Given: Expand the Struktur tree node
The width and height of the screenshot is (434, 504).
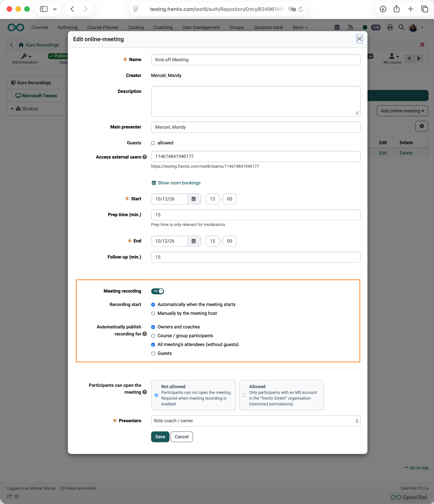Looking at the screenshot, I should [x=12, y=109].
